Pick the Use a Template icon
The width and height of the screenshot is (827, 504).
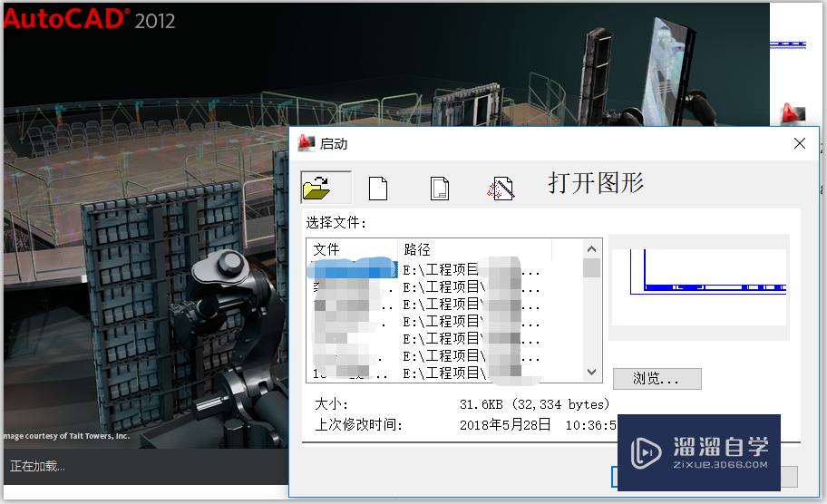pos(439,189)
